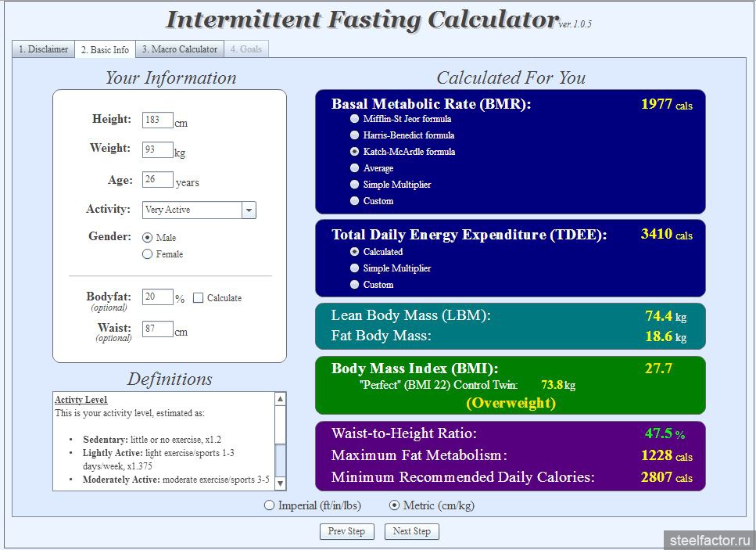Click the Lightly Active definition entry
Screen dimensions: 756x550
(x=158, y=459)
